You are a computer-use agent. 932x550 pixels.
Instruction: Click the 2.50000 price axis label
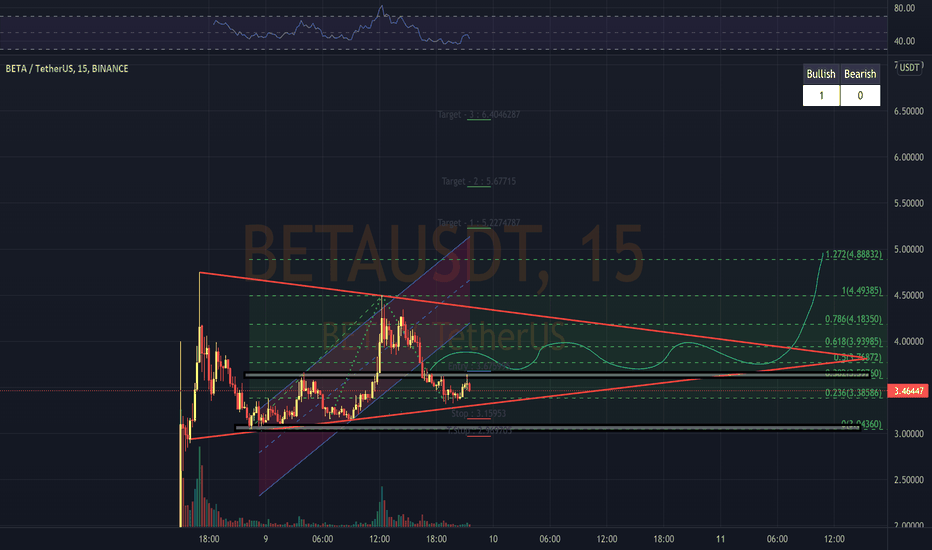[x=909, y=480]
